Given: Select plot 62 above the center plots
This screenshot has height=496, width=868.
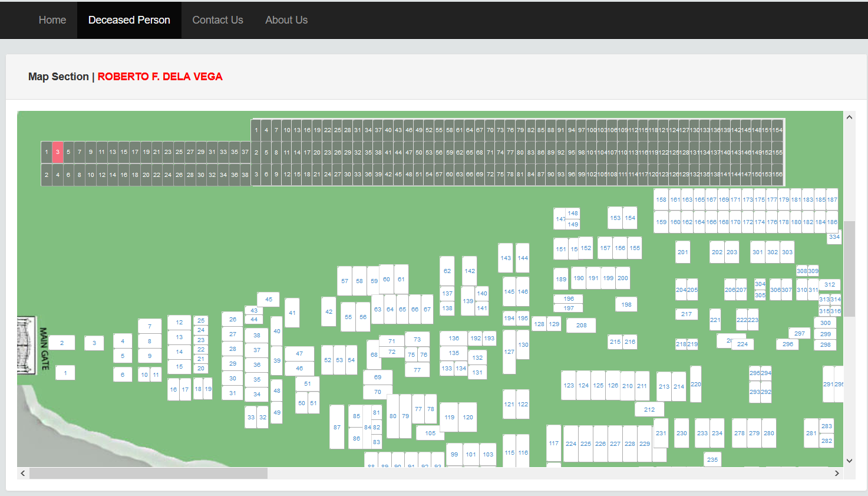Looking at the screenshot, I should coord(447,271).
